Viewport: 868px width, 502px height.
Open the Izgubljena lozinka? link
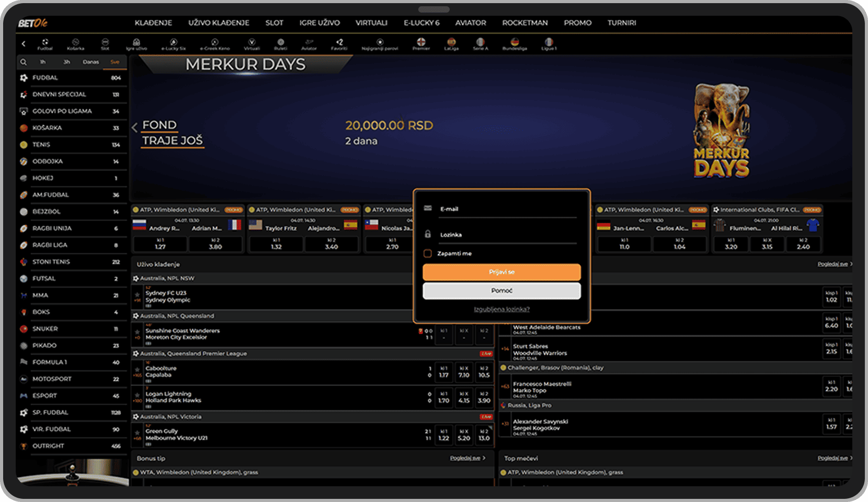pos(501,309)
